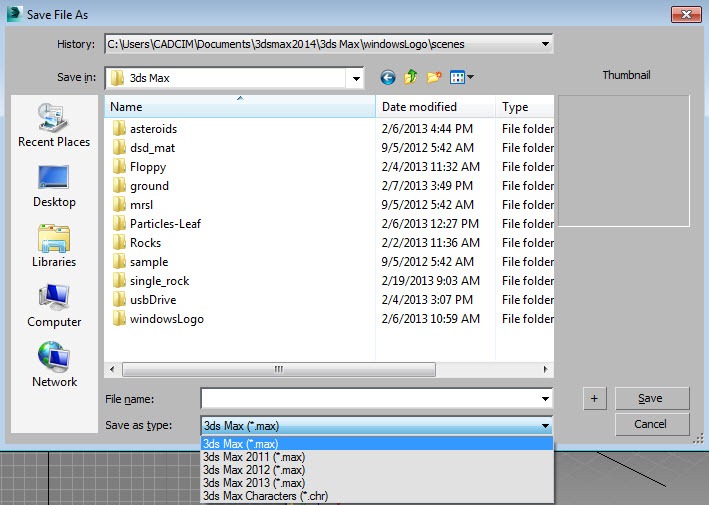Choose 3ds Max 2011 (*.max) file type
Image resolution: width=709 pixels, height=505 pixels.
click(377, 457)
